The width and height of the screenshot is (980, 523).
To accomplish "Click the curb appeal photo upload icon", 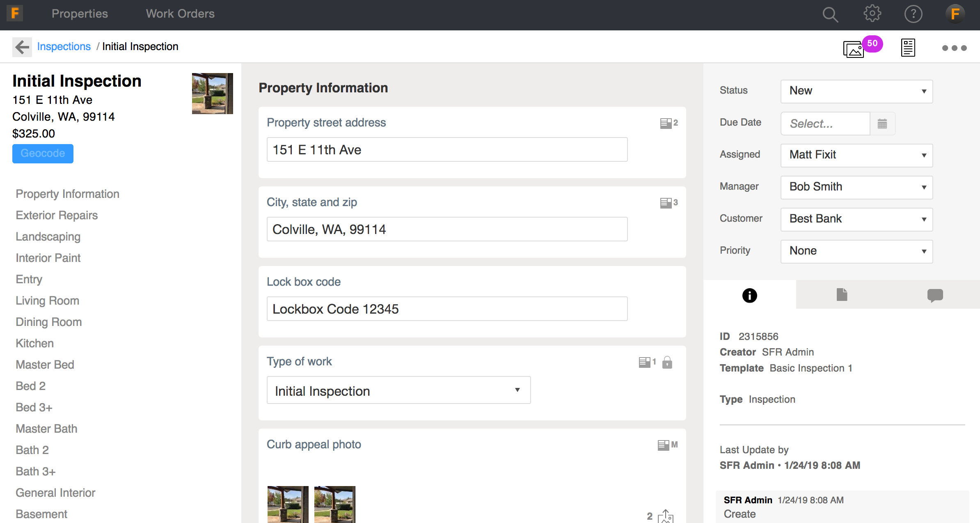I will 666,516.
